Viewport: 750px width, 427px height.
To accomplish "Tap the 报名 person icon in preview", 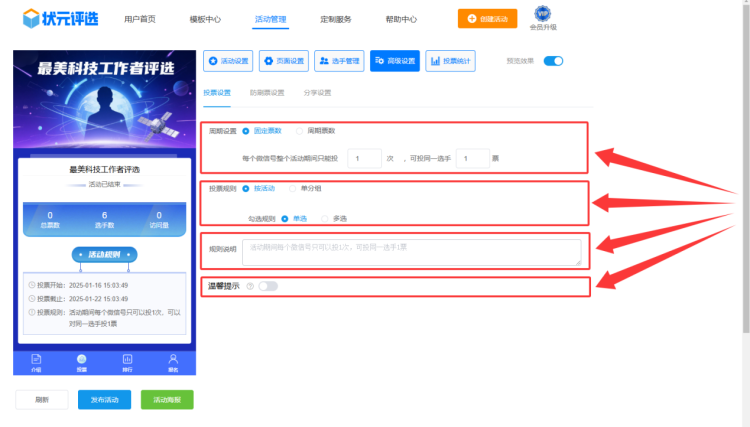I will (x=173, y=360).
